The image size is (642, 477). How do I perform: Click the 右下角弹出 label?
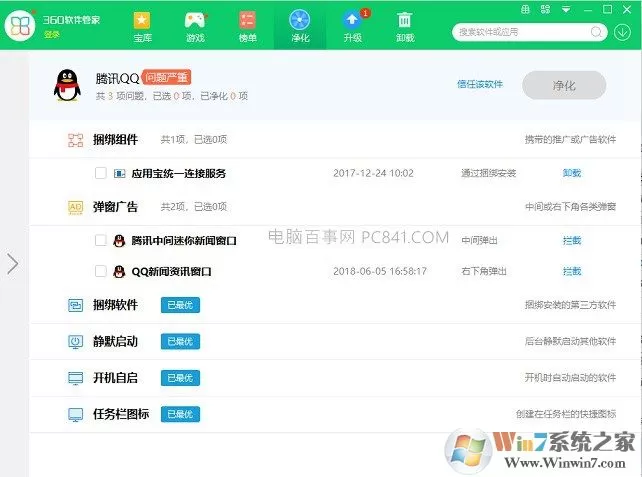coord(484,271)
